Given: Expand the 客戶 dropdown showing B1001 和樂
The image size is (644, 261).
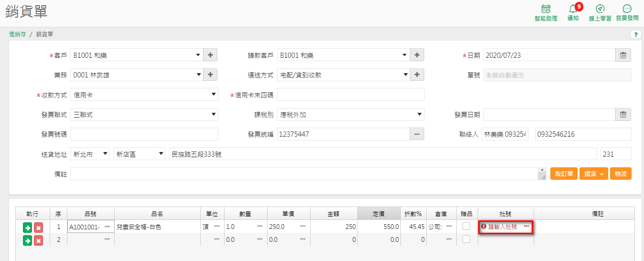Looking at the screenshot, I should 198,55.
